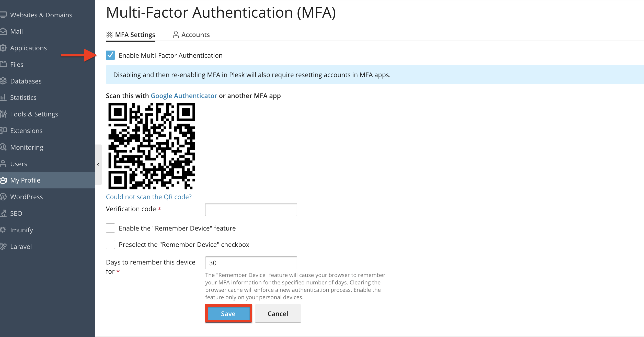The height and width of the screenshot is (337, 644).
Task: Select the Laravel sidebar icon
Action: (x=4, y=246)
